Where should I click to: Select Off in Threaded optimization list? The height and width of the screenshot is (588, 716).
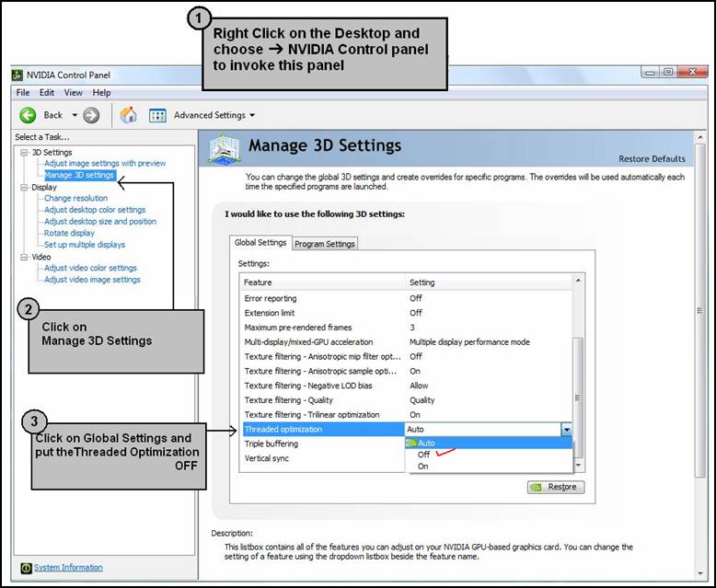coord(424,455)
